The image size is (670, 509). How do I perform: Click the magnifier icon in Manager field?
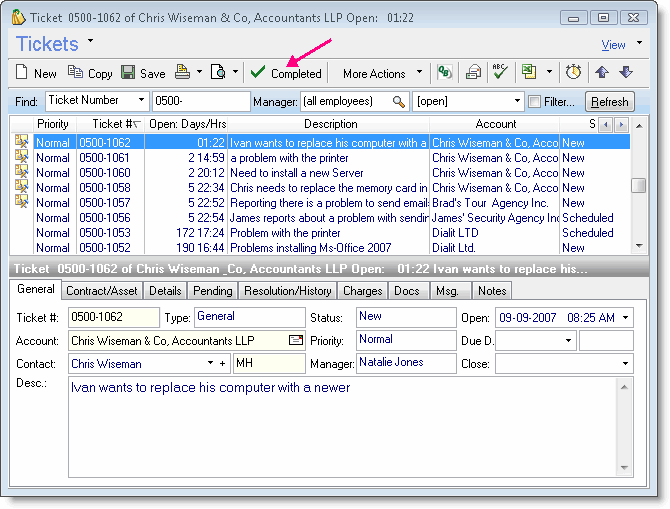(x=399, y=102)
